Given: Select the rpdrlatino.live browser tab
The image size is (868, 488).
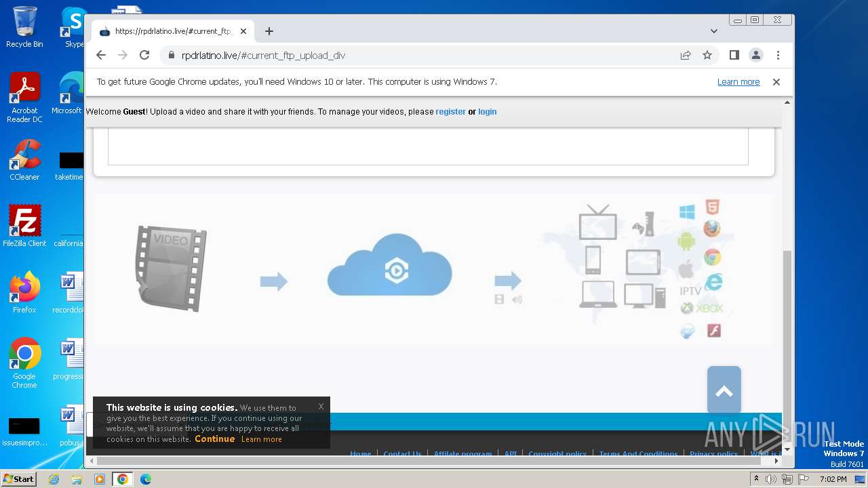Looking at the screenshot, I should pos(173,31).
